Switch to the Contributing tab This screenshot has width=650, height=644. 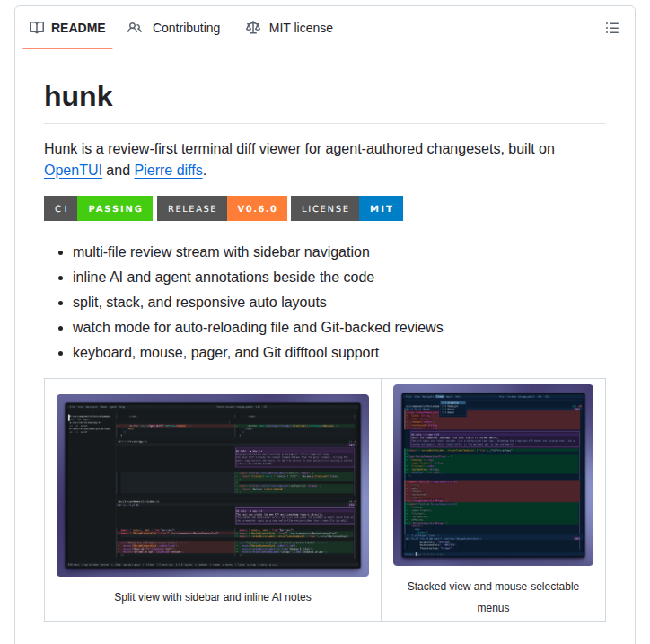(173, 28)
